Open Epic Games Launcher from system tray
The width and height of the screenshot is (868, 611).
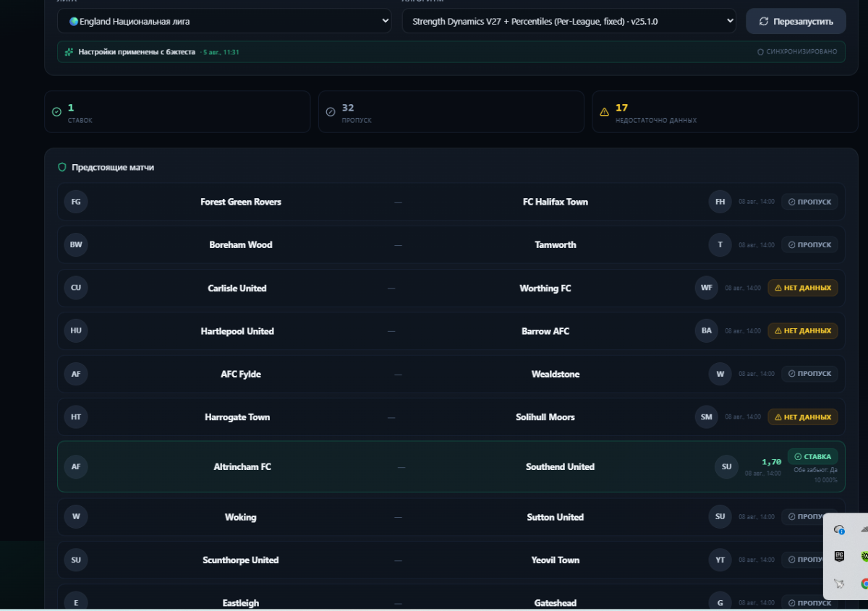click(x=840, y=556)
